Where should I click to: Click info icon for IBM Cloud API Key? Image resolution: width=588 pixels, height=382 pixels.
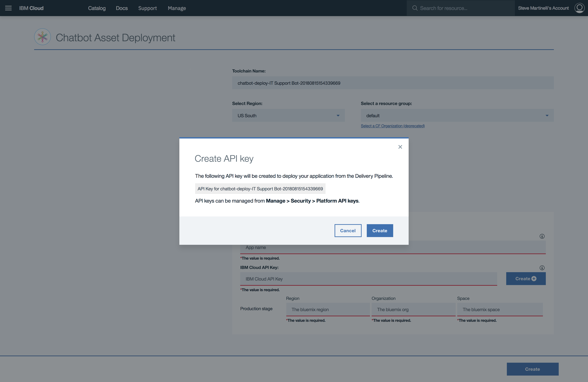542,268
